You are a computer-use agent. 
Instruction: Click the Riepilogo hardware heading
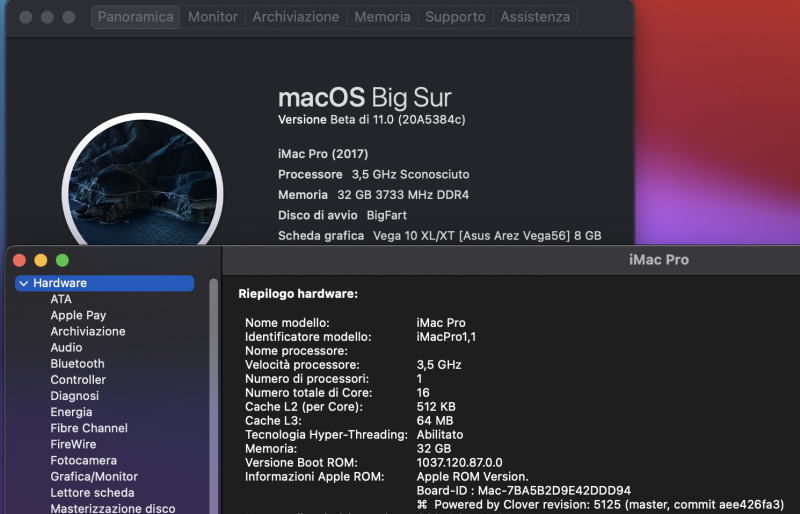[x=298, y=294]
